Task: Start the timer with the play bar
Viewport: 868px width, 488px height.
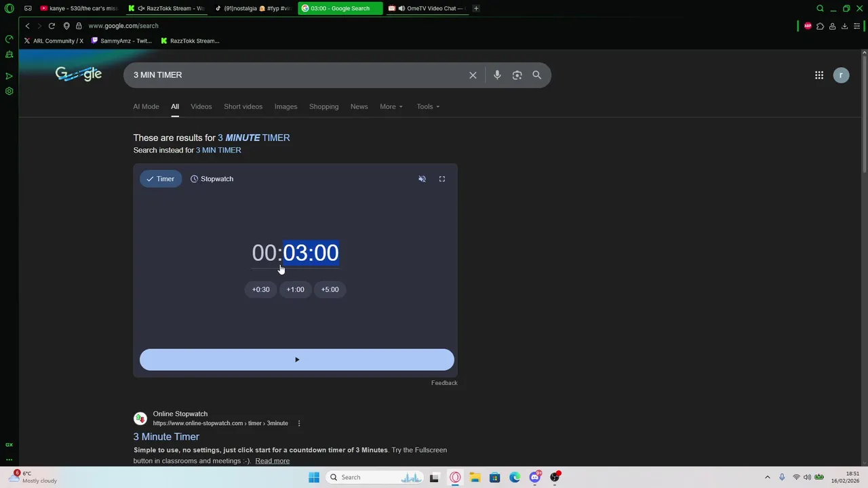Action: click(x=297, y=360)
